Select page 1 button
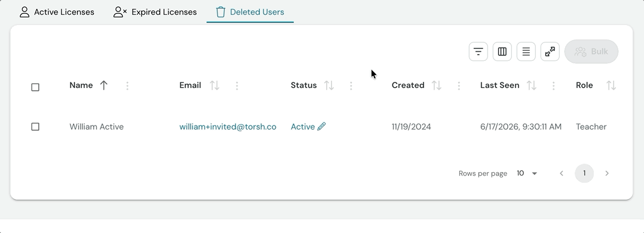The image size is (644, 233). [x=584, y=173]
